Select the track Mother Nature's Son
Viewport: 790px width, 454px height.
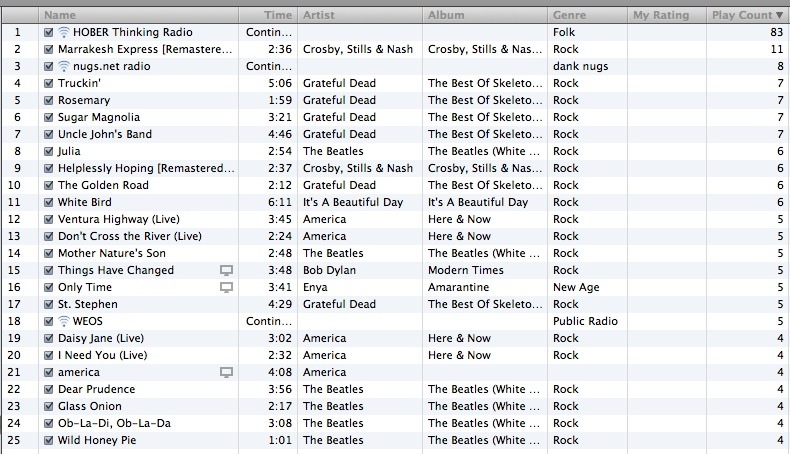click(112, 253)
